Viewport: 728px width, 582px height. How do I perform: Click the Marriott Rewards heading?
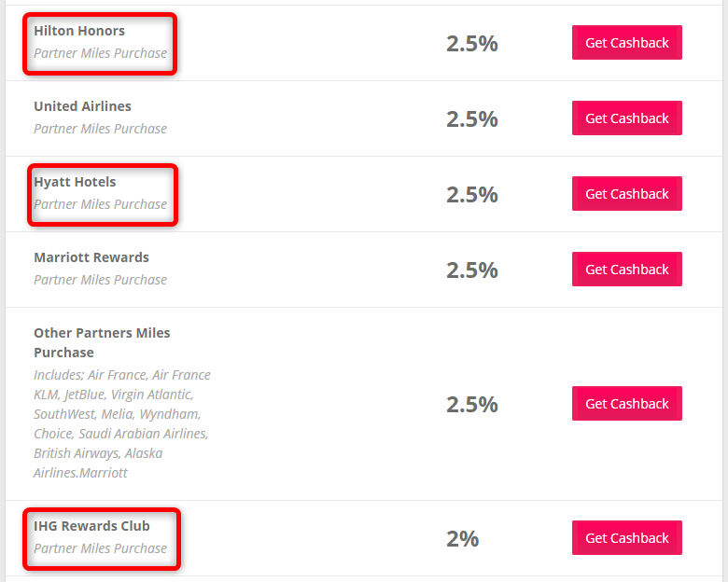click(x=91, y=257)
